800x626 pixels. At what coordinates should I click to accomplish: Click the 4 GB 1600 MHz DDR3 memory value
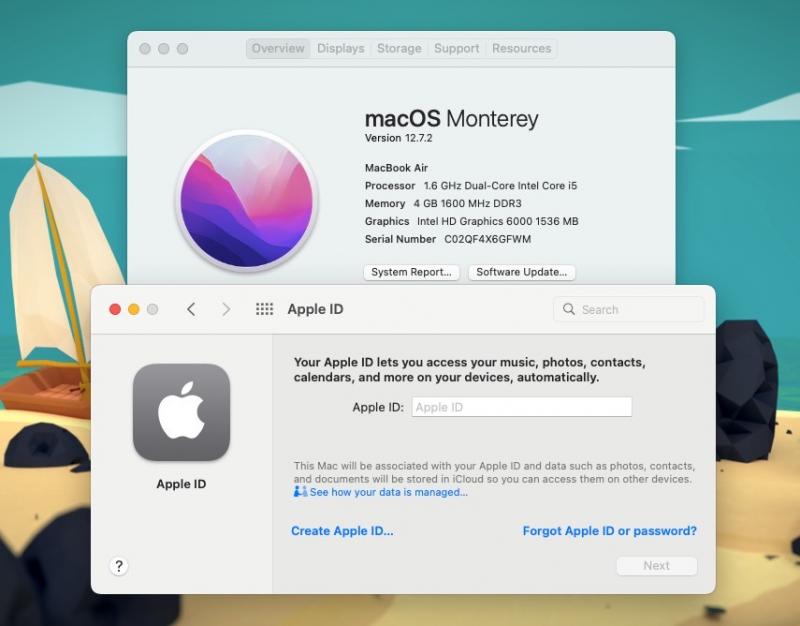click(x=467, y=204)
